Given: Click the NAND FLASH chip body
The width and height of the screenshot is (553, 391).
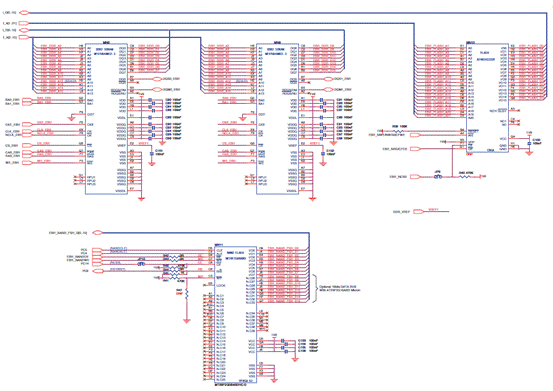Looking at the screenshot, I should (x=236, y=314).
